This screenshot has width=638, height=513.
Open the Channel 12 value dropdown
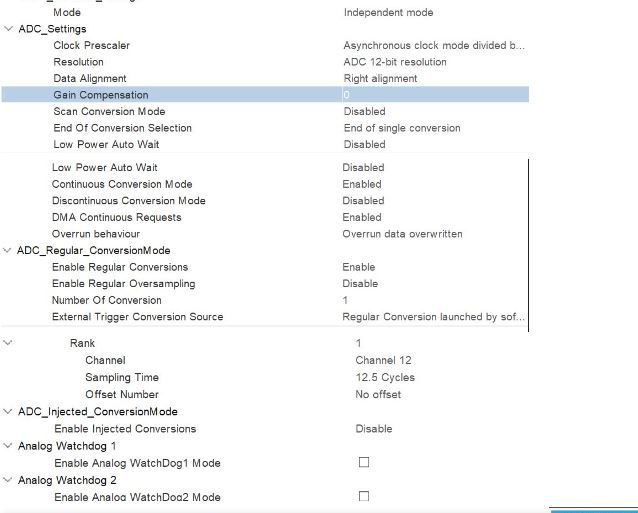point(383,360)
